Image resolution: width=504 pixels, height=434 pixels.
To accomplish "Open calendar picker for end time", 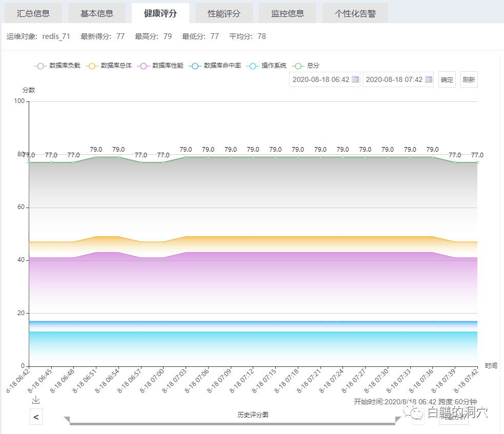I will pos(429,79).
